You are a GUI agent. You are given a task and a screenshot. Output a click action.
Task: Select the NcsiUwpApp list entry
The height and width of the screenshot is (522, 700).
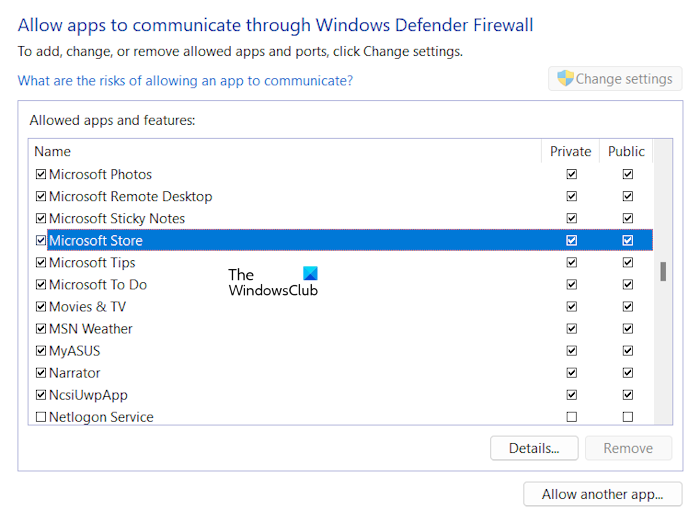click(x=88, y=394)
